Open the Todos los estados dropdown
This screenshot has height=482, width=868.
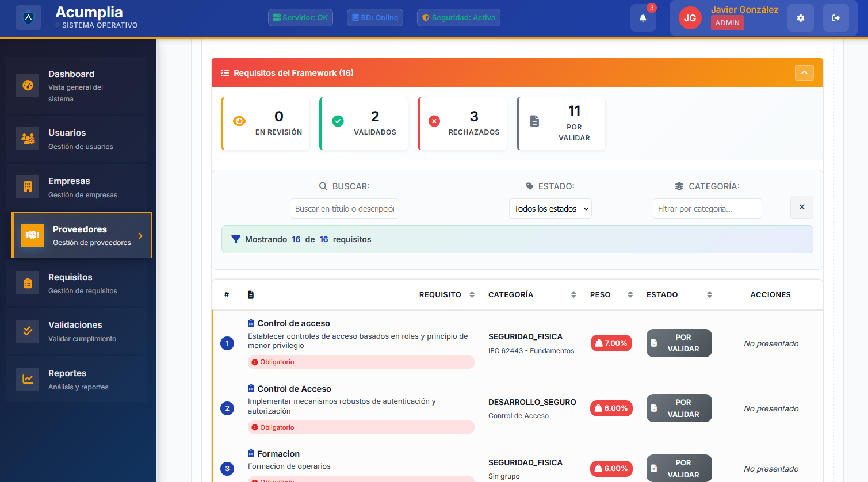550,208
